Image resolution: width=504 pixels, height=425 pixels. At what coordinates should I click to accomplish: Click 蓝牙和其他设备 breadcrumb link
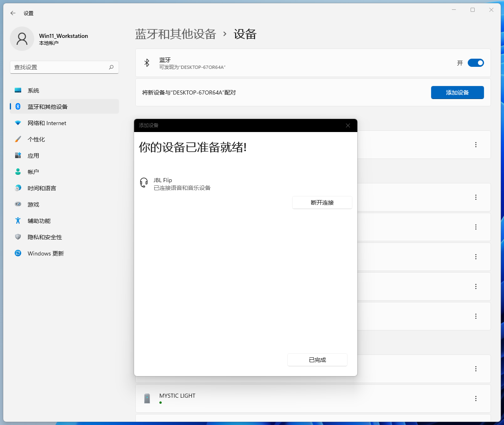coord(175,34)
